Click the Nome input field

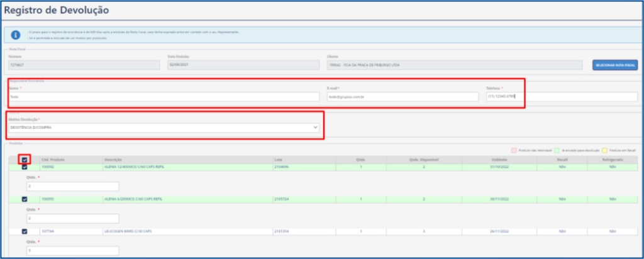click(x=164, y=97)
